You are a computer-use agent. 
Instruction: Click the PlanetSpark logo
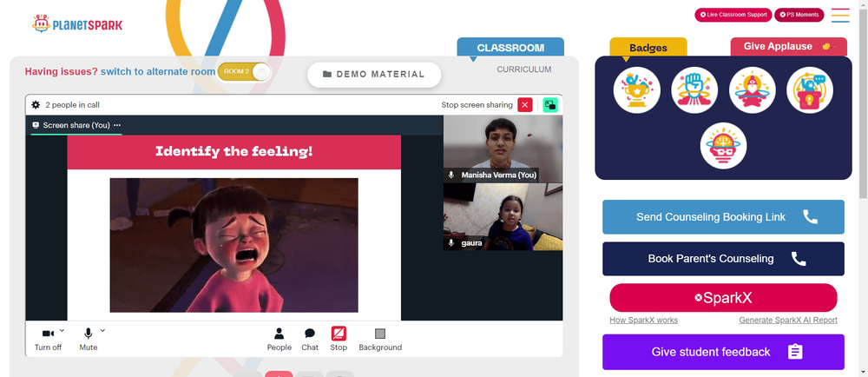click(77, 23)
